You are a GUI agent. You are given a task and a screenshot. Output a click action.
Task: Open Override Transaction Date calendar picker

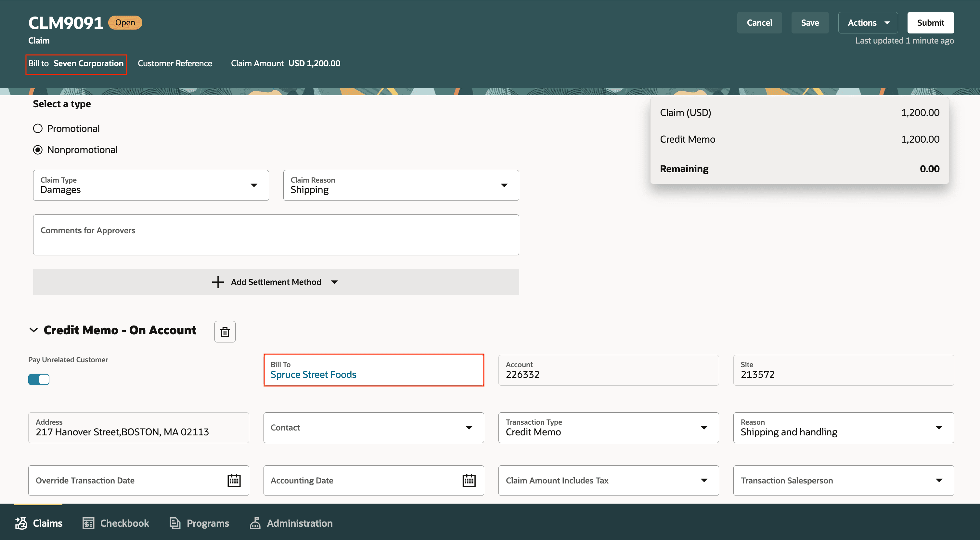(234, 480)
